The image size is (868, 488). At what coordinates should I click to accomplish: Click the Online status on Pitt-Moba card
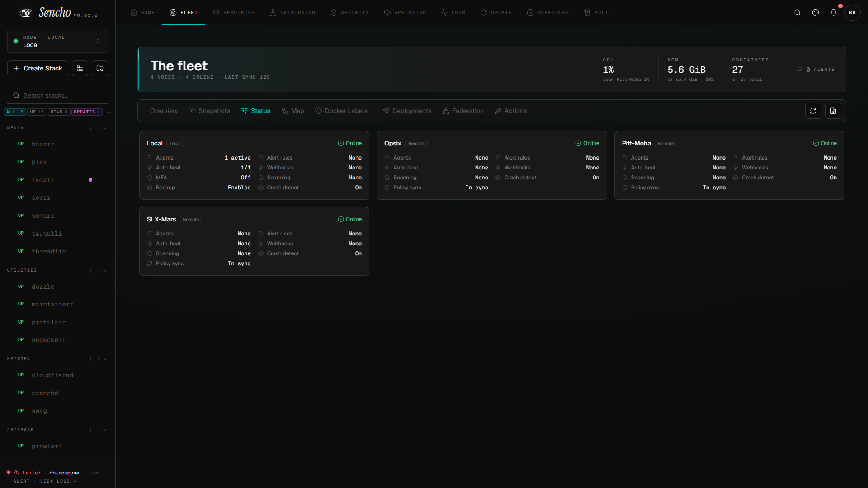[x=825, y=143]
